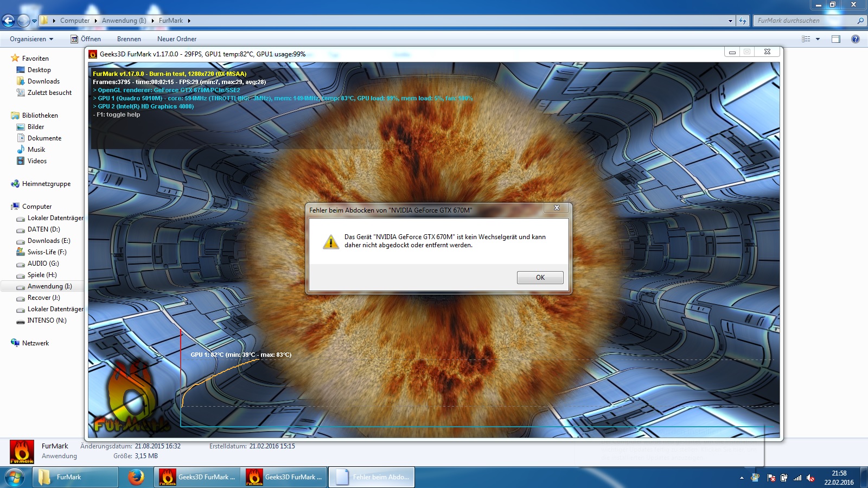This screenshot has height=488, width=868.
Task: Change view with the view options icon
Action: point(806,39)
